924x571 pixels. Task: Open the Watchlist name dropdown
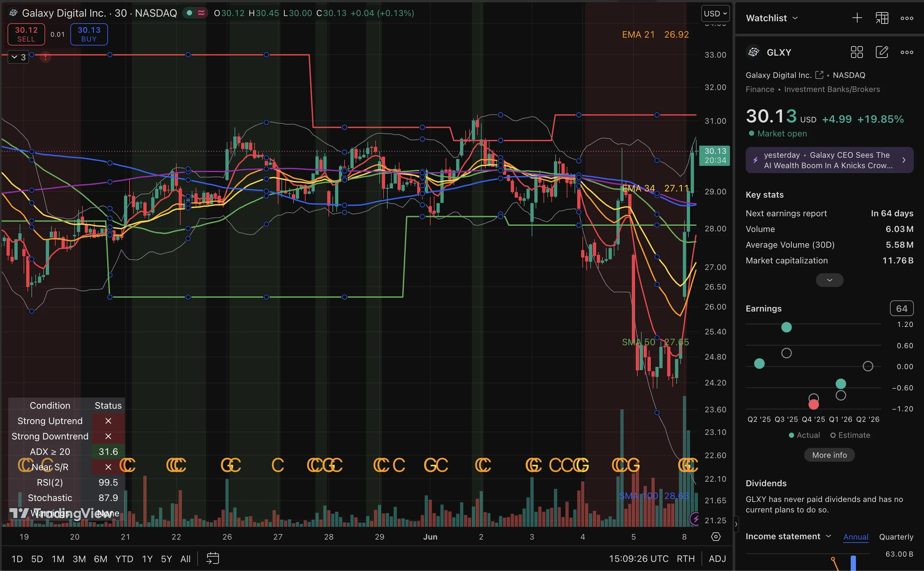pos(772,18)
